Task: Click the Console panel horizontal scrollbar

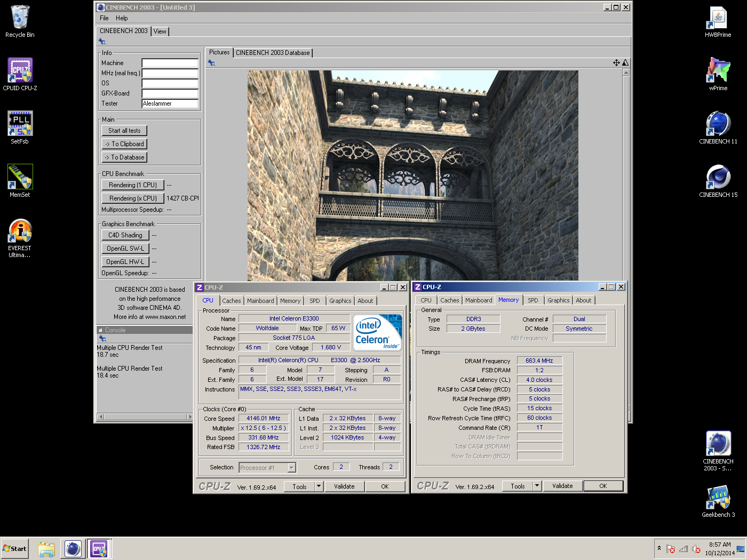Action: 145,417
